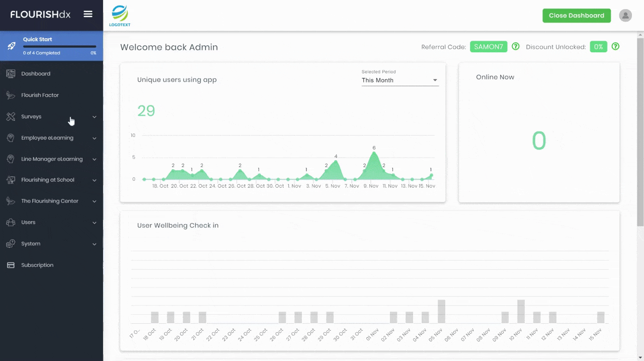Open the Surveys icon

(11, 116)
